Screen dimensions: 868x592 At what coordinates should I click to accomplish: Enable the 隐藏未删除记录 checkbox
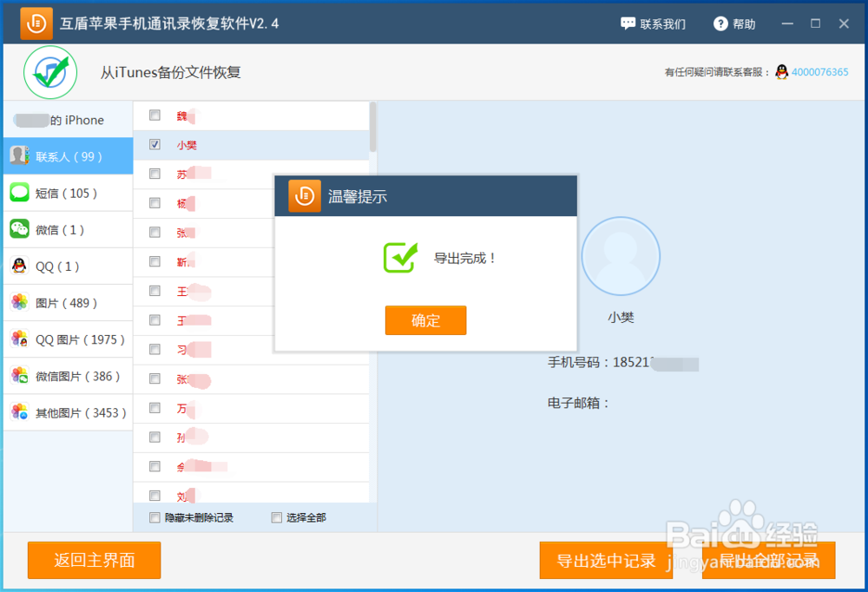(155, 517)
